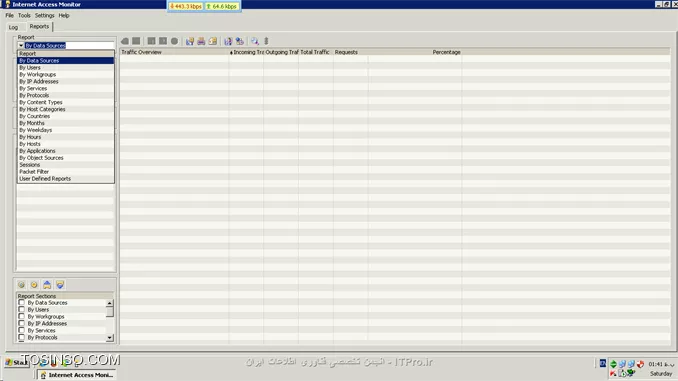This screenshot has width=678, height=381.
Task: Check By Data Sources in Report Sections
Action: [x=21, y=303]
